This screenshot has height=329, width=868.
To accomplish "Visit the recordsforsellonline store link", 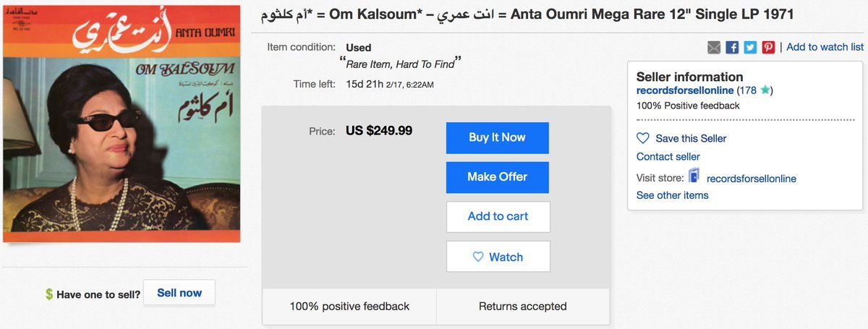I will (752, 178).
